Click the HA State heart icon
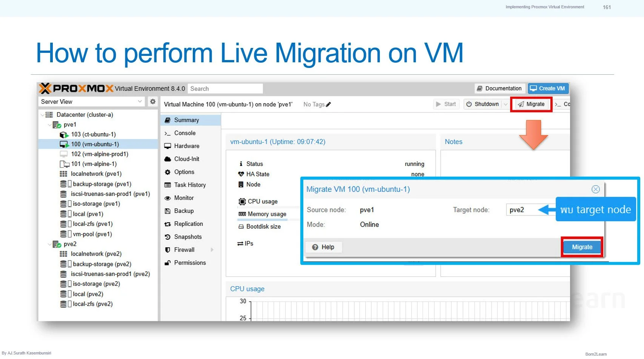 [241, 174]
